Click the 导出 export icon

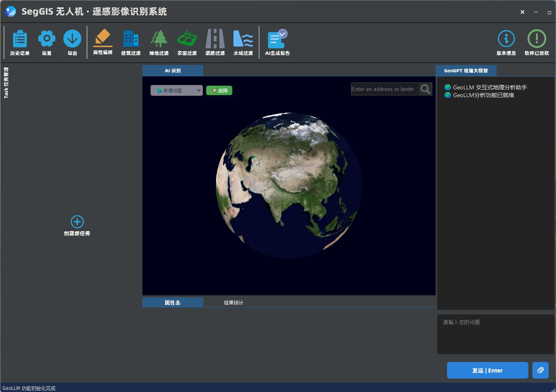coord(72,42)
